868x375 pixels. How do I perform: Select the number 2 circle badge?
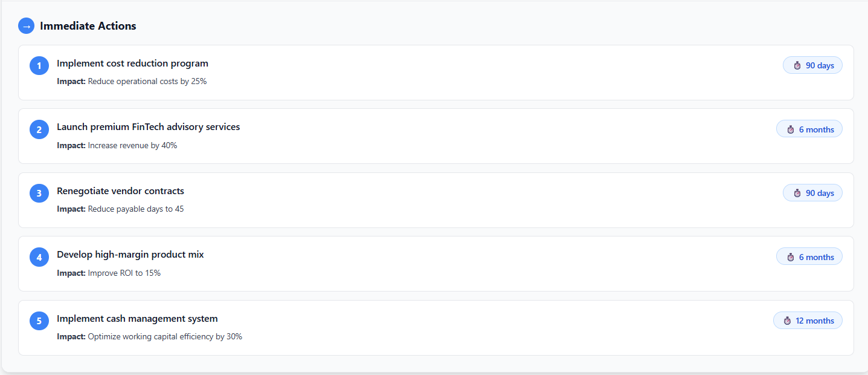click(39, 129)
